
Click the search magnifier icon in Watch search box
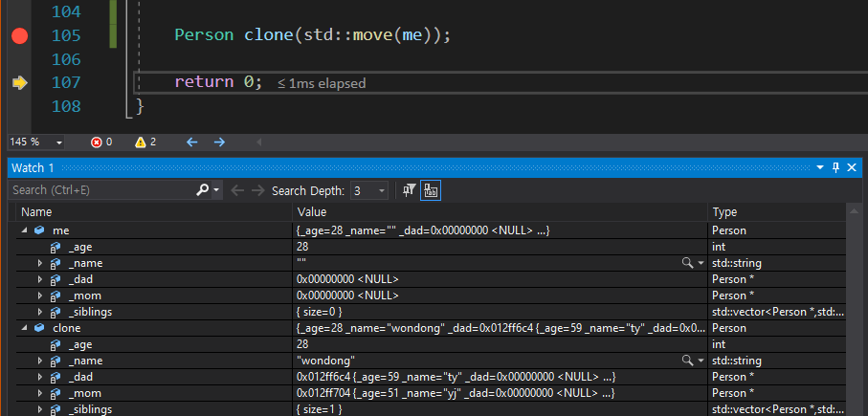pos(203,190)
